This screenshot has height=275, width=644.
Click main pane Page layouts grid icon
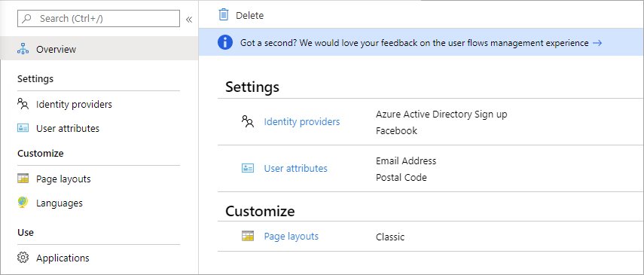click(248, 236)
